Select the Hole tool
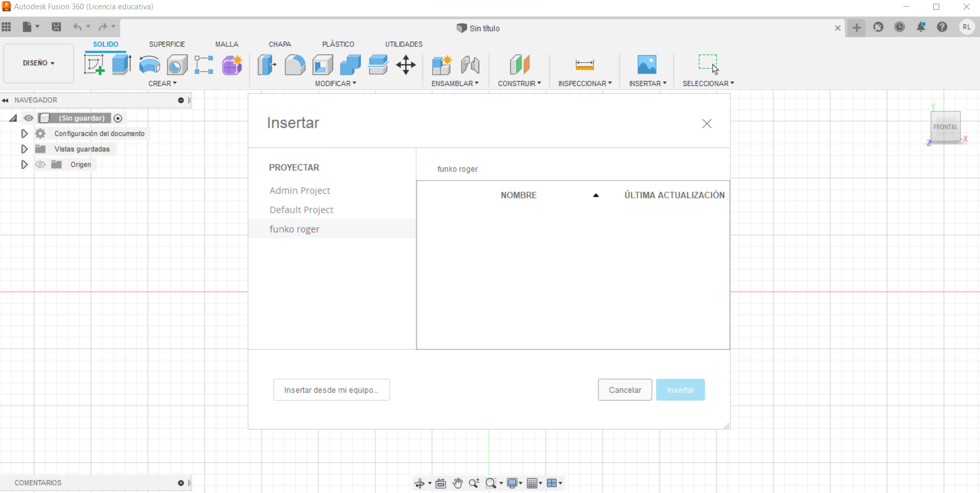This screenshot has width=980, height=493. click(177, 65)
